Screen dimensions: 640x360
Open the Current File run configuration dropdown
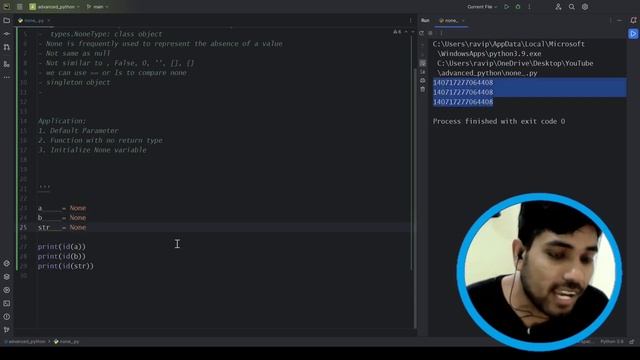(x=482, y=7)
